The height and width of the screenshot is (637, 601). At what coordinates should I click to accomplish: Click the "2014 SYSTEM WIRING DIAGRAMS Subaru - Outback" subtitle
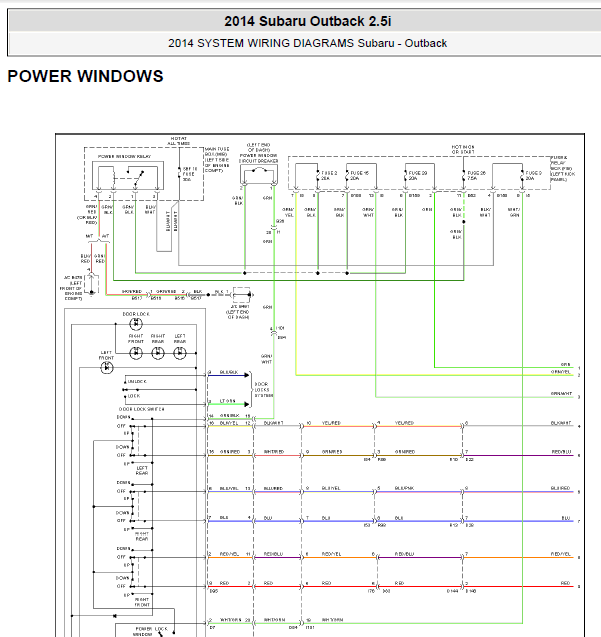(308, 43)
